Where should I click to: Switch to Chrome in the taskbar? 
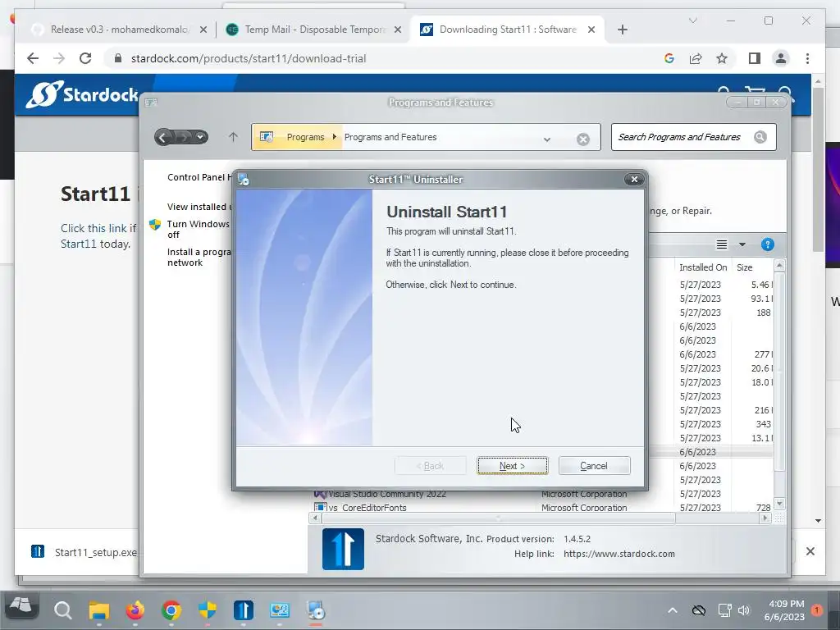point(171,610)
